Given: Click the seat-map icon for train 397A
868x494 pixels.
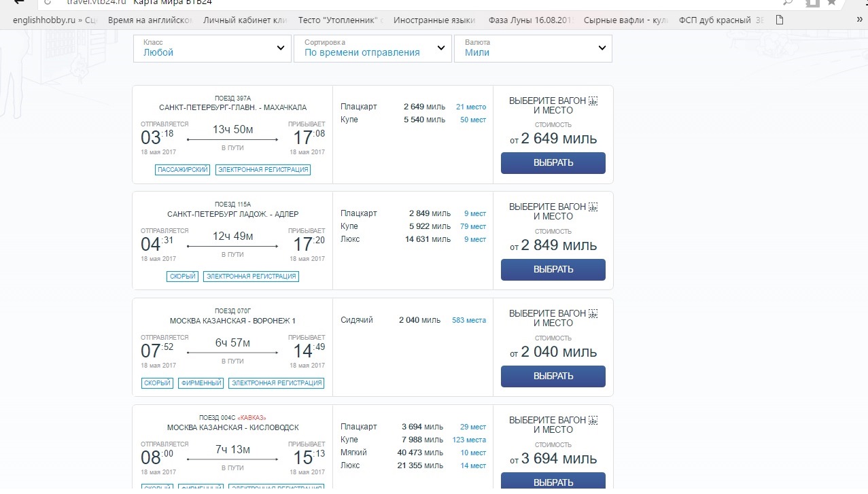Looking at the screenshot, I should point(593,101).
